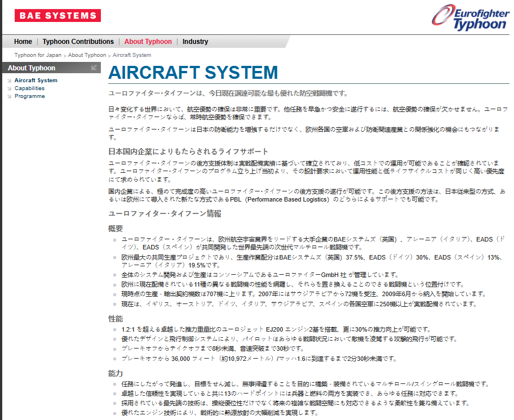Click the AIRCRAFT SYSTEM page heading
Screen dimensions: 514x420
pyautogui.click(x=193, y=73)
